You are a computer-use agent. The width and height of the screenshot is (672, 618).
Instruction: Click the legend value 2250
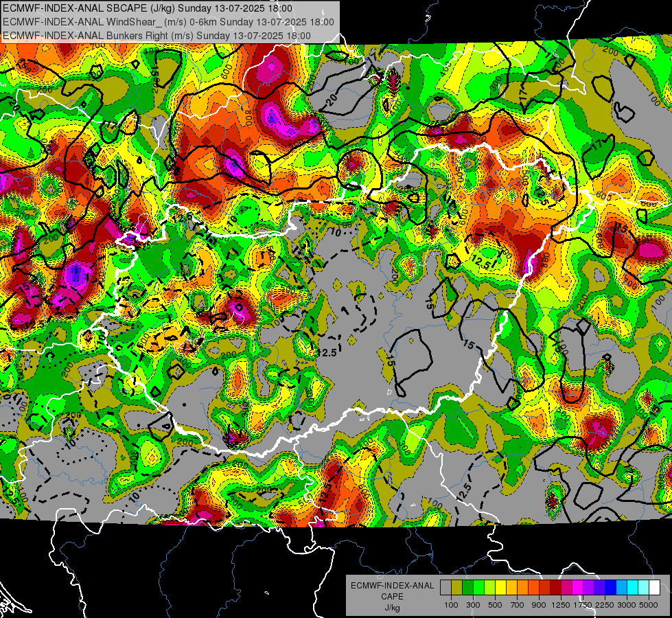[605, 605]
